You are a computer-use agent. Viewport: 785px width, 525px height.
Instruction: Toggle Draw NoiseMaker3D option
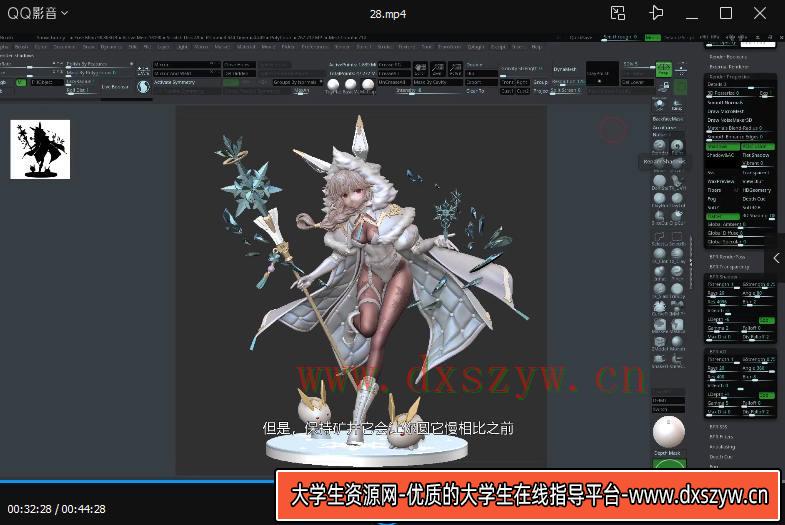click(x=730, y=120)
